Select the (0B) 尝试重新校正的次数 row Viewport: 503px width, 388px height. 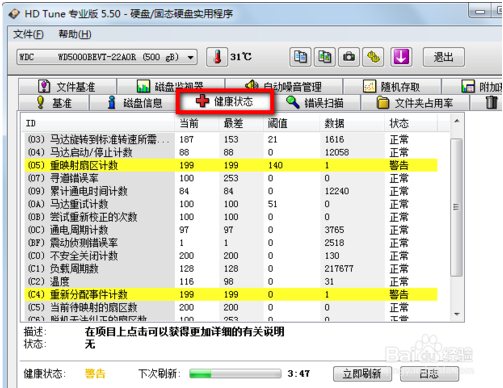[231, 217]
